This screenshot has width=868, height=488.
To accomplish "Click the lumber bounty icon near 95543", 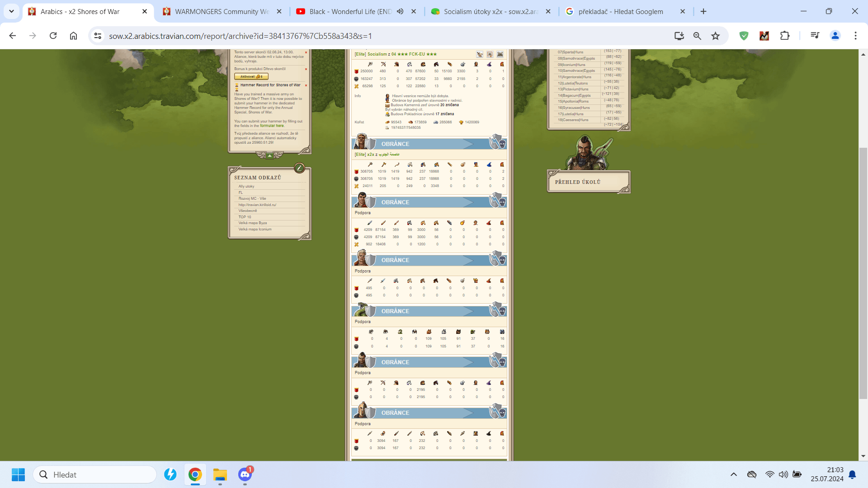I will point(387,122).
